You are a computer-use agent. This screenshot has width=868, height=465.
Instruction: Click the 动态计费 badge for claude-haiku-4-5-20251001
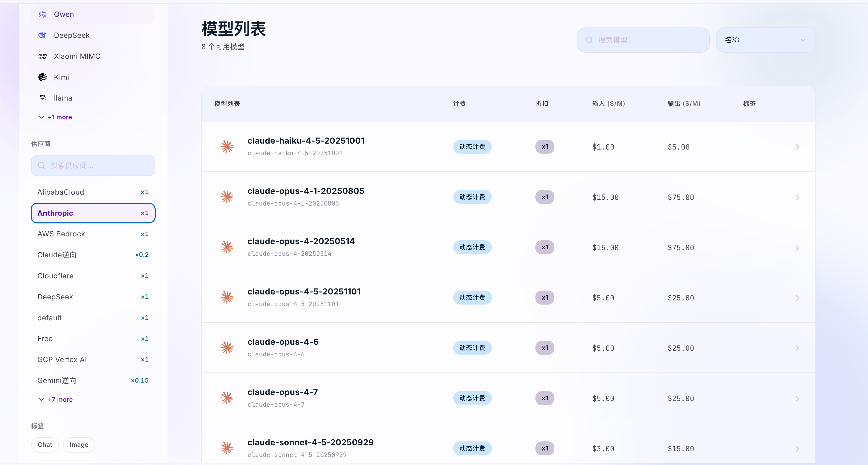[472, 147]
